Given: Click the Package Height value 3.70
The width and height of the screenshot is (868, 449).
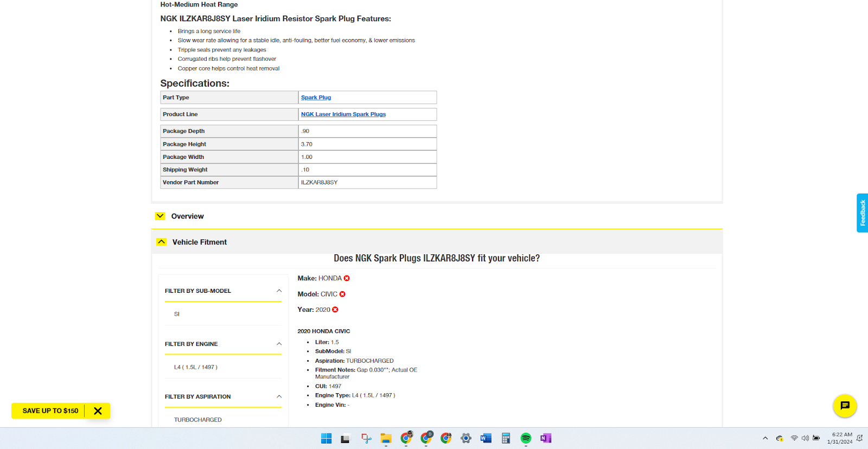Looking at the screenshot, I should [x=307, y=144].
